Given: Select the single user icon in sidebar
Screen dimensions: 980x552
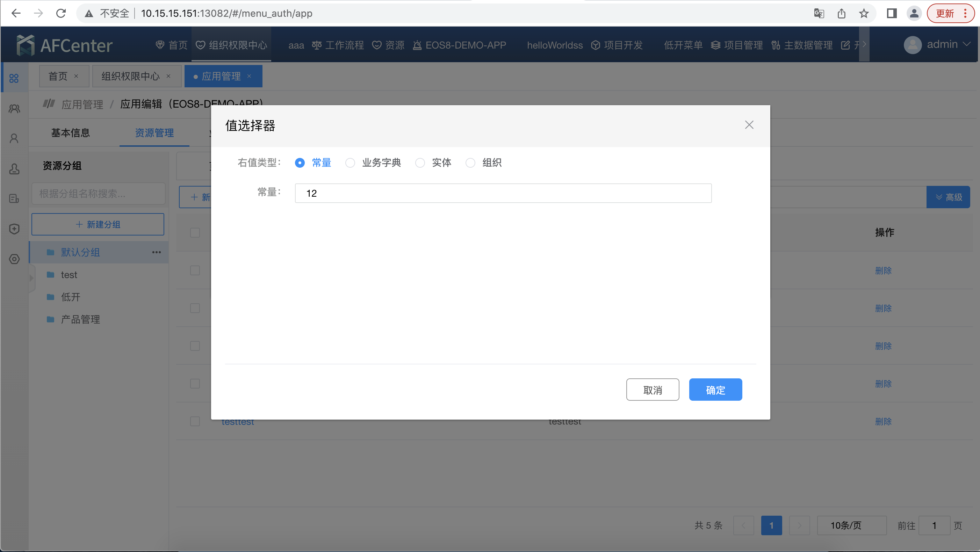Looking at the screenshot, I should [14, 138].
